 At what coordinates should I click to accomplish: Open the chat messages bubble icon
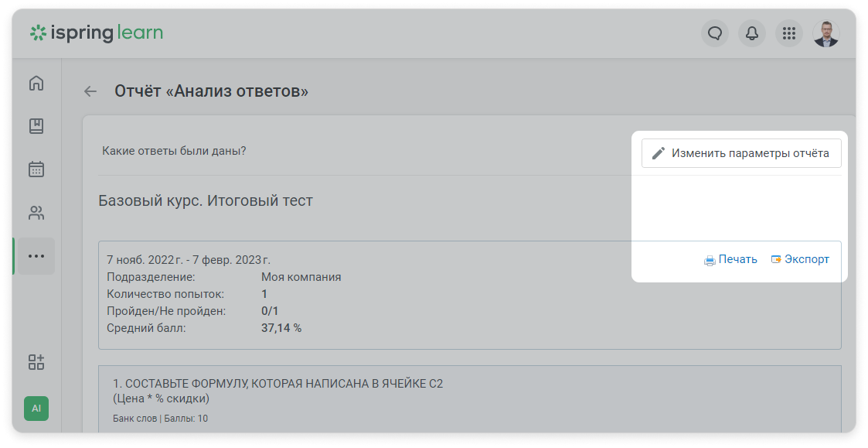click(x=715, y=33)
